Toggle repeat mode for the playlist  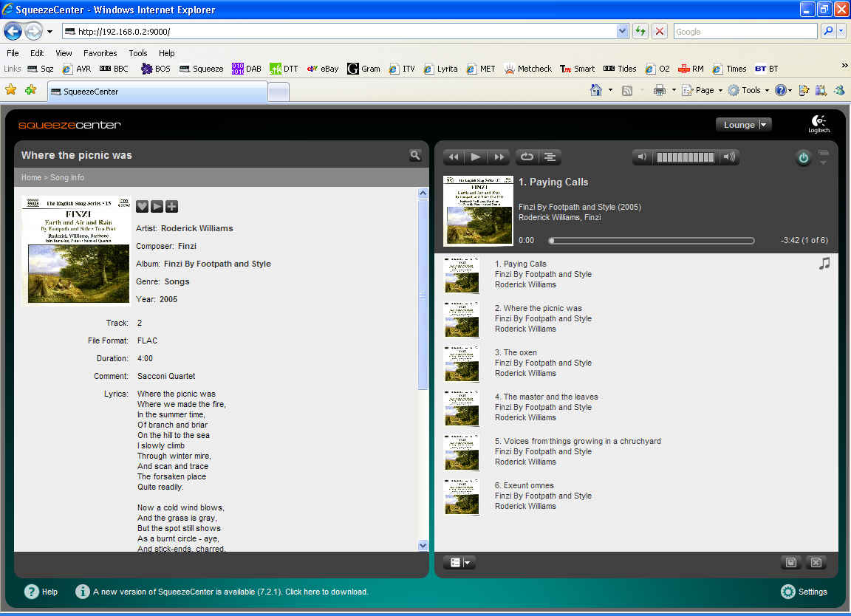[x=527, y=157]
